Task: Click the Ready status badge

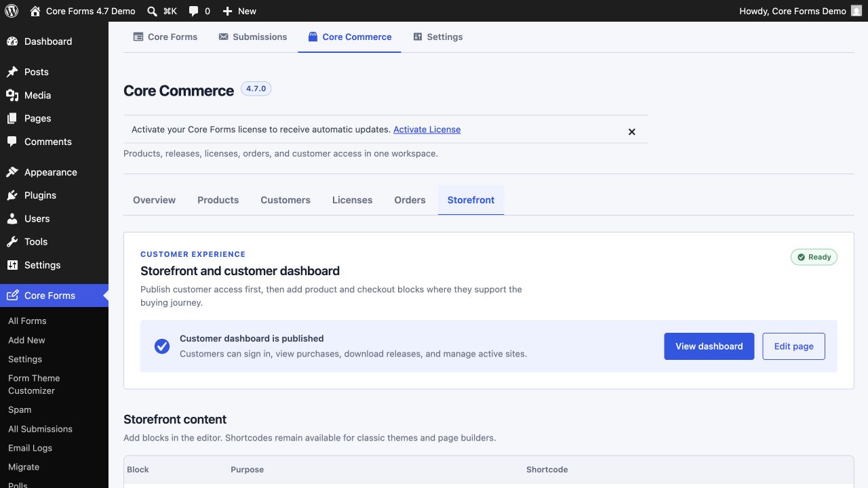Action: tap(814, 257)
